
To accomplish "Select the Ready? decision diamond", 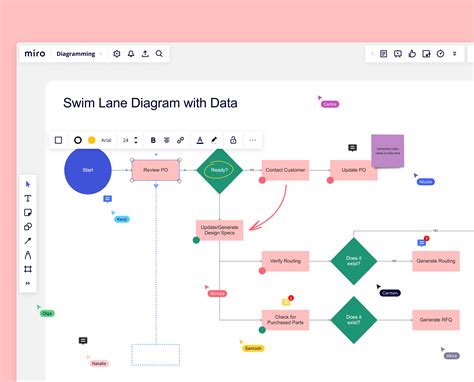I will pyautogui.click(x=219, y=170).
